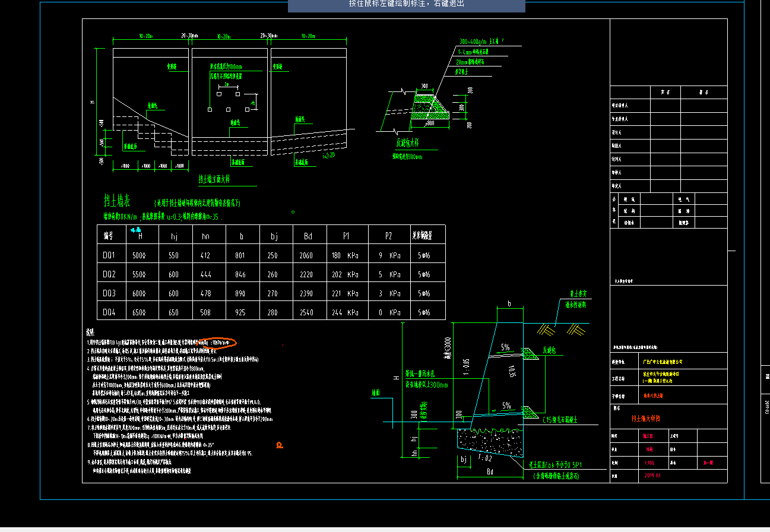
Task: Click the 'Bd' column header in the table
Action: (308, 236)
